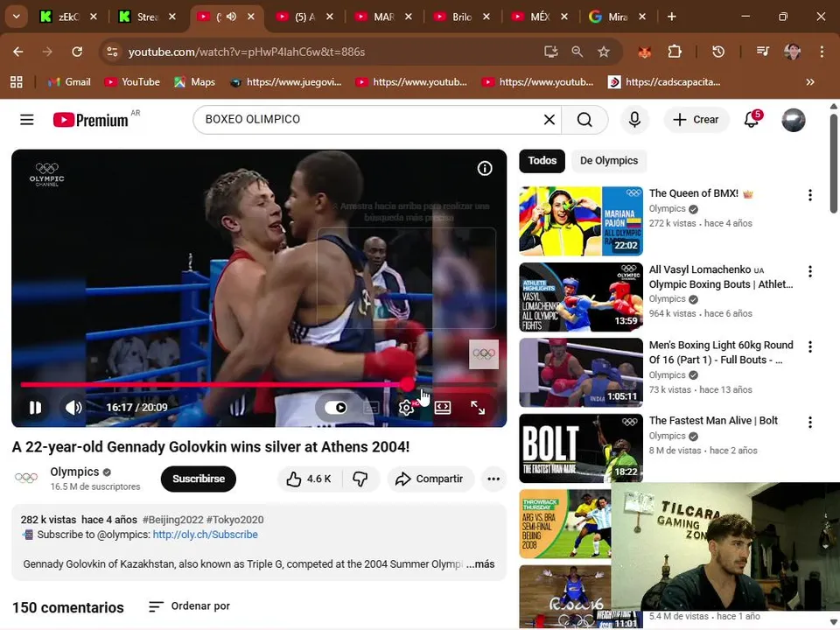Open the browser history clock icon
The height and width of the screenshot is (630, 840).
point(718,52)
